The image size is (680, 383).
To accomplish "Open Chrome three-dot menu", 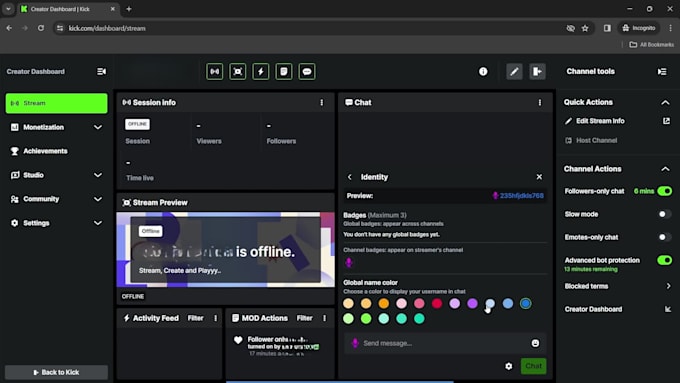I will coord(670,28).
